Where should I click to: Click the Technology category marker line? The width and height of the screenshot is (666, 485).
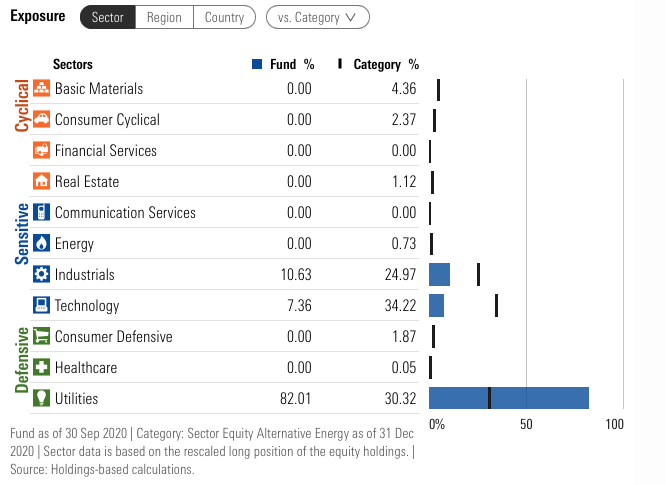coord(496,306)
